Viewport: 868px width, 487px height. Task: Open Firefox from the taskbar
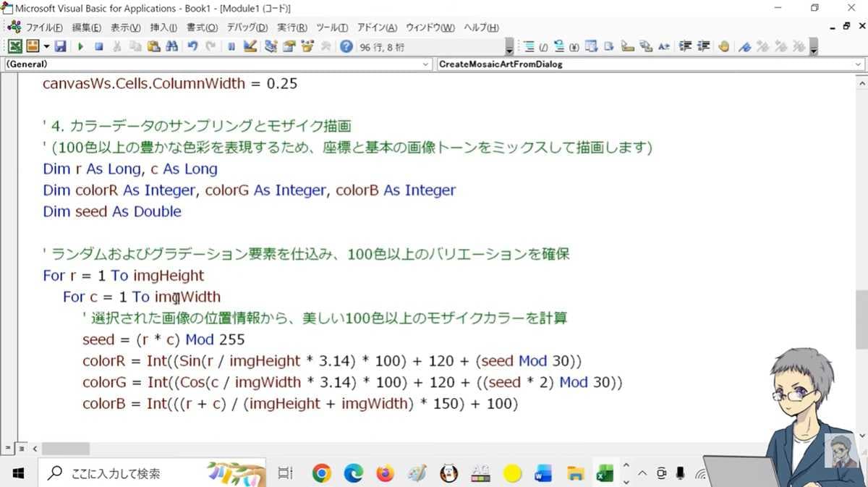[x=386, y=473]
